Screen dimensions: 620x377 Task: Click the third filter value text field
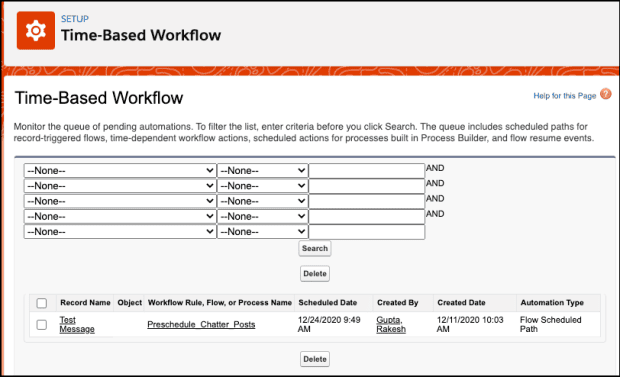click(367, 201)
